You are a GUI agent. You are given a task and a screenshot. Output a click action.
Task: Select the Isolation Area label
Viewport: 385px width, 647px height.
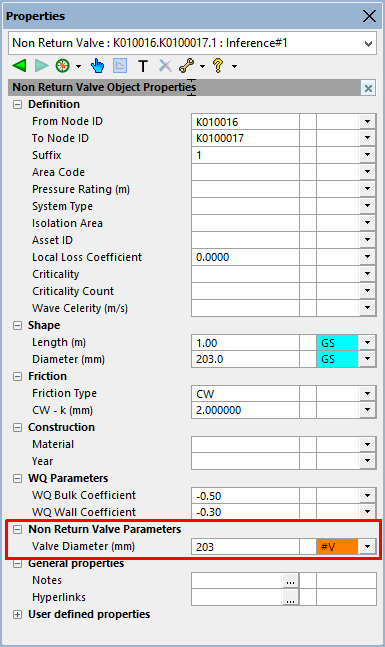click(67, 223)
